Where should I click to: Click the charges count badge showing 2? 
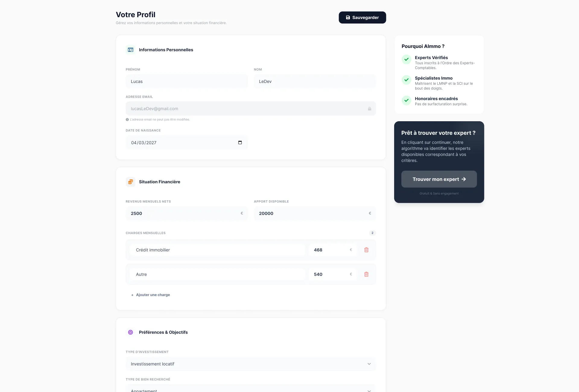click(372, 233)
